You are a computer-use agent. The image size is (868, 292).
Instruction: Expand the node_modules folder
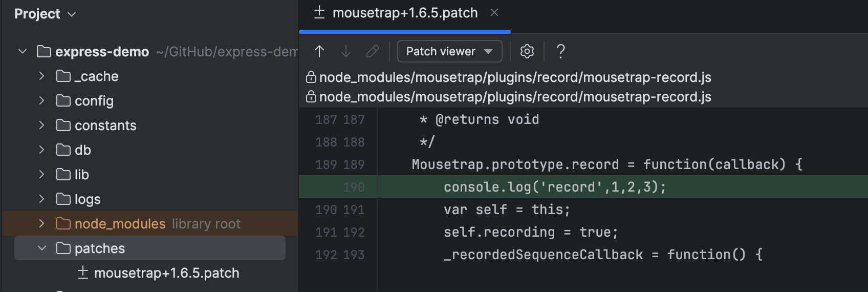pyautogui.click(x=41, y=224)
